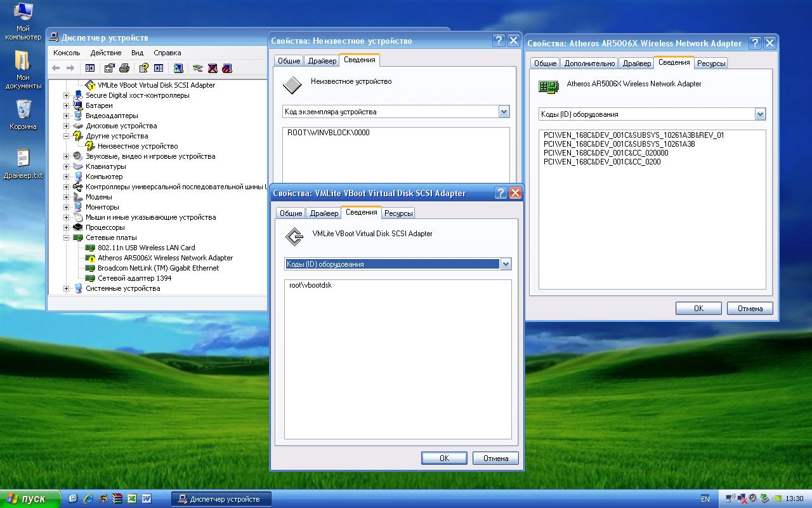812x508 pixels.
Task: Expand the Secure Digital хост-контроллеры node
Action: pos(66,95)
